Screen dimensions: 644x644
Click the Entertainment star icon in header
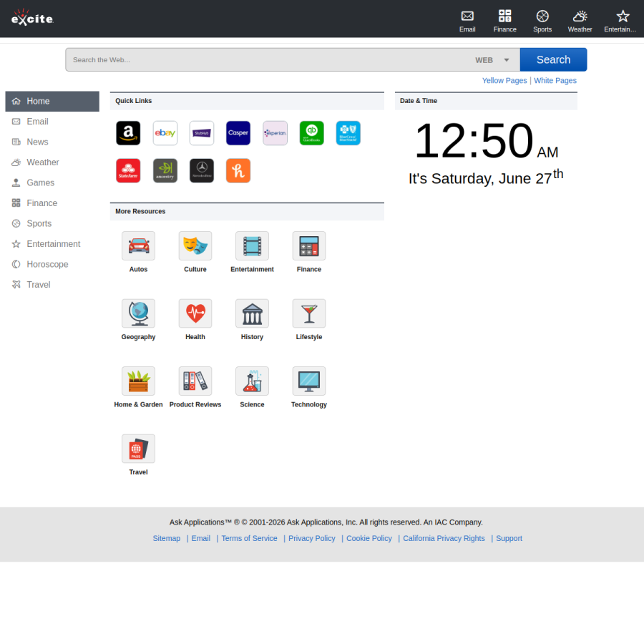623,16
